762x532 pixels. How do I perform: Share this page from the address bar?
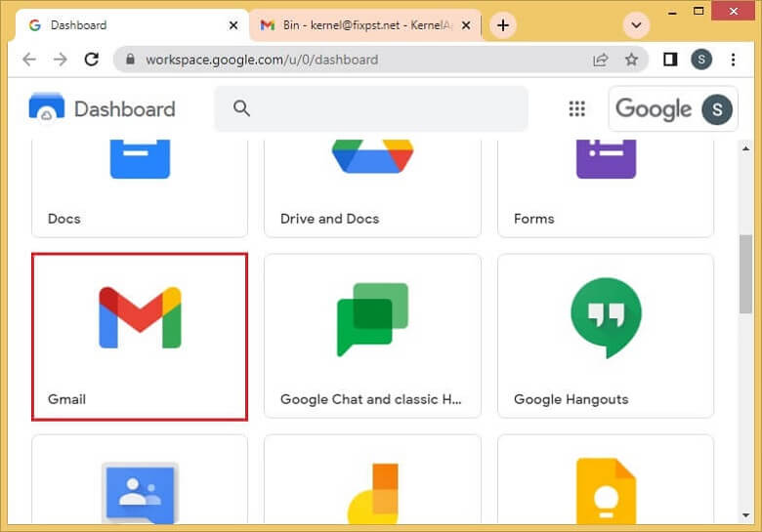[x=601, y=60]
